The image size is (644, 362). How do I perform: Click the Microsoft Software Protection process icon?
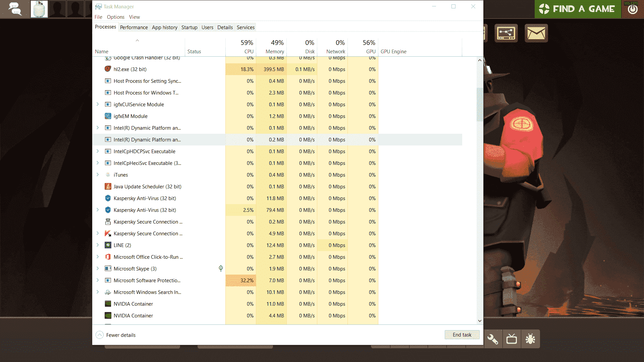pyautogui.click(x=108, y=280)
